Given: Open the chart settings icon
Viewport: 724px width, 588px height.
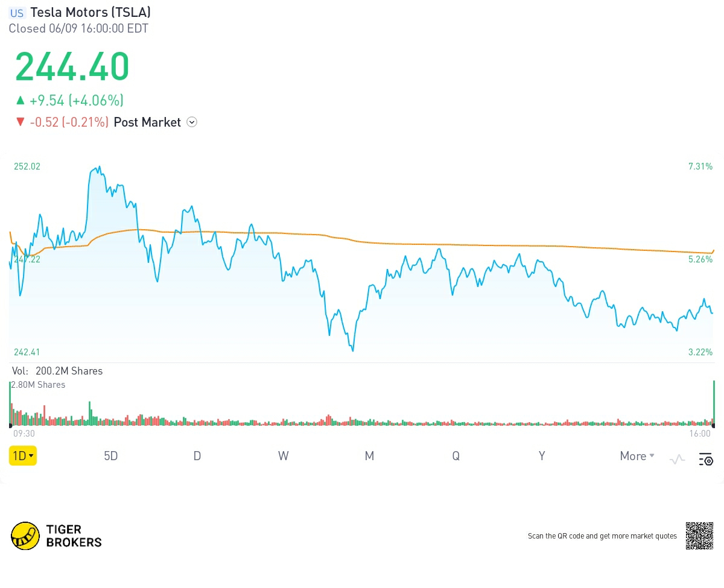Looking at the screenshot, I should pyautogui.click(x=706, y=460).
